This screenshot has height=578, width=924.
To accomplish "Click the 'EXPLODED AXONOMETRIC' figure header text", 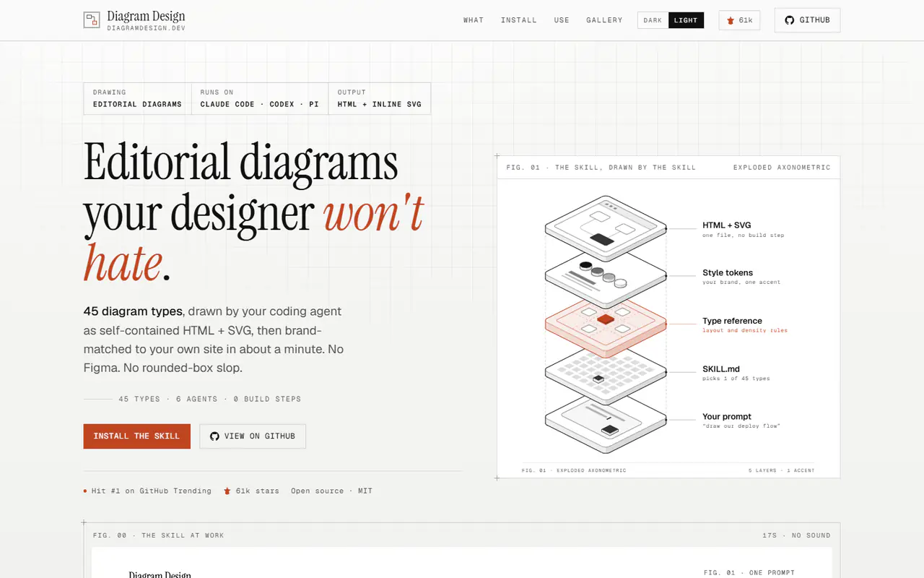I will pyautogui.click(x=782, y=168).
